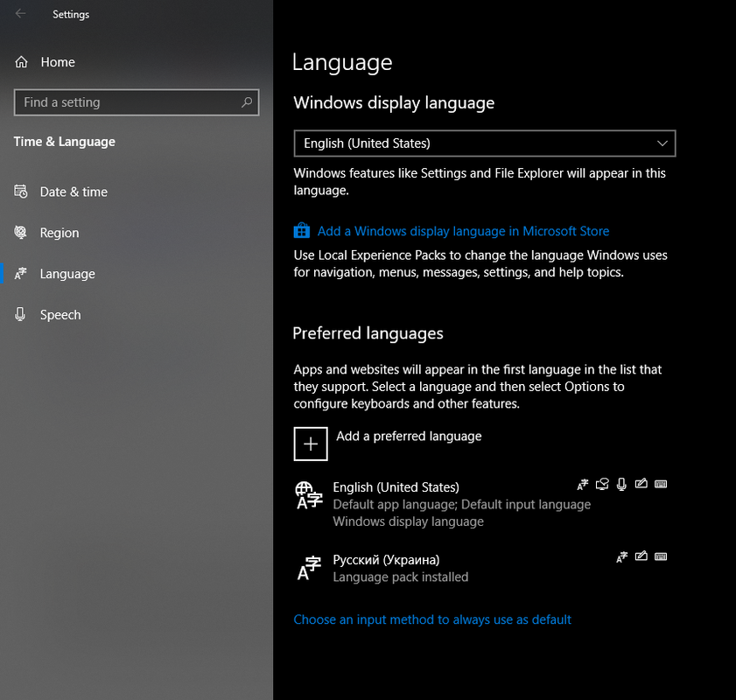Click Add a preferred language label
The image size is (736, 700).
point(409,437)
